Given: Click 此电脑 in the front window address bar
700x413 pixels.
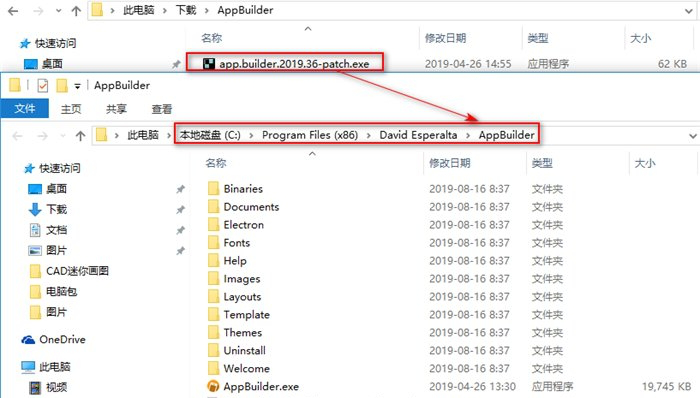Looking at the screenshot, I should pyautogui.click(x=143, y=135).
